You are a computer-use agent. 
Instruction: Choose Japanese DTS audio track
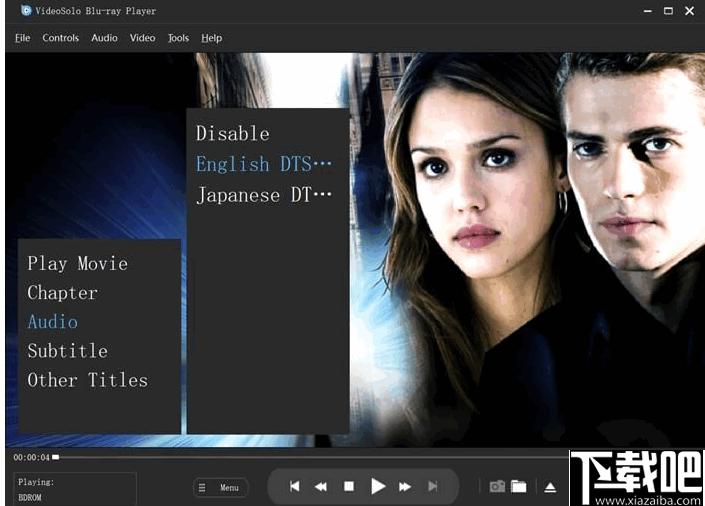[x=264, y=195]
